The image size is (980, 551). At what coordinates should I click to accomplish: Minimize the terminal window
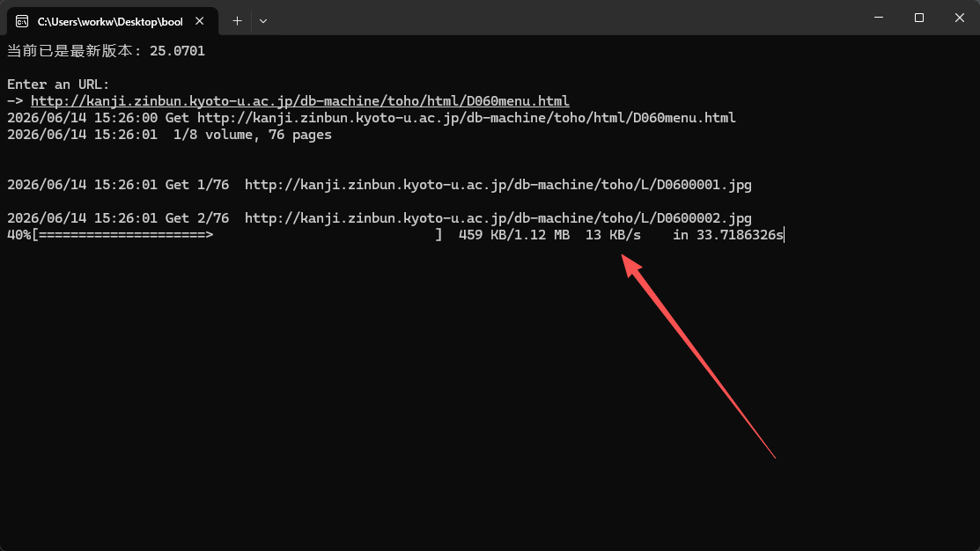pos(879,18)
